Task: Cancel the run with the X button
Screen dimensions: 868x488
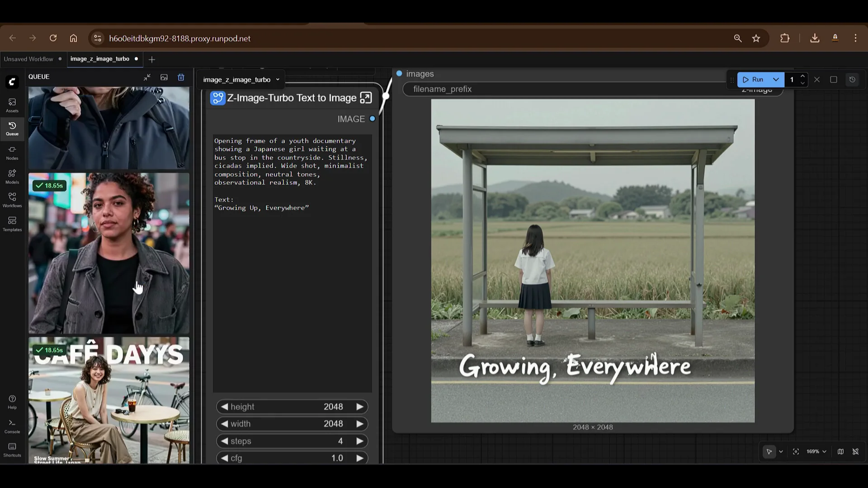Action: (x=817, y=80)
